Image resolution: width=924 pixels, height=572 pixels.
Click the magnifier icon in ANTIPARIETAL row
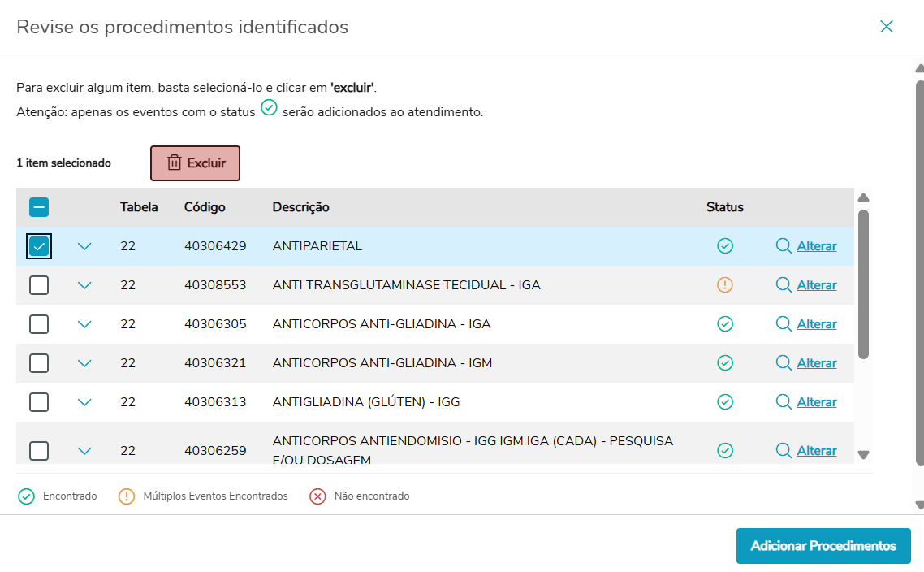pos(784,246)
